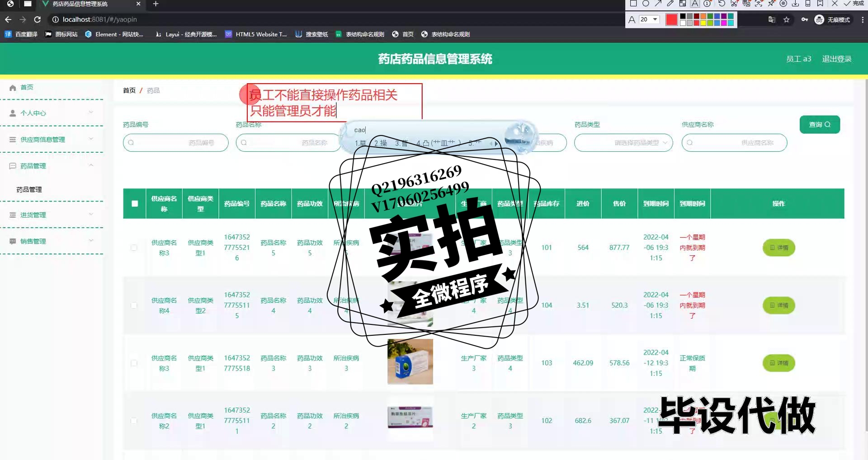
Task: Cancel the screenshot with the X icon
Action: tap(835, 3)
